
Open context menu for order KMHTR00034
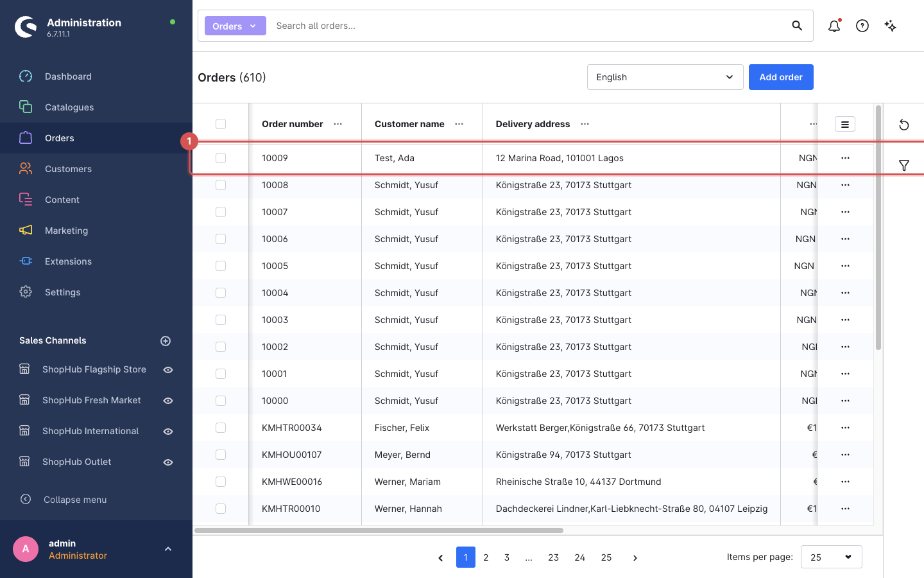845,428
